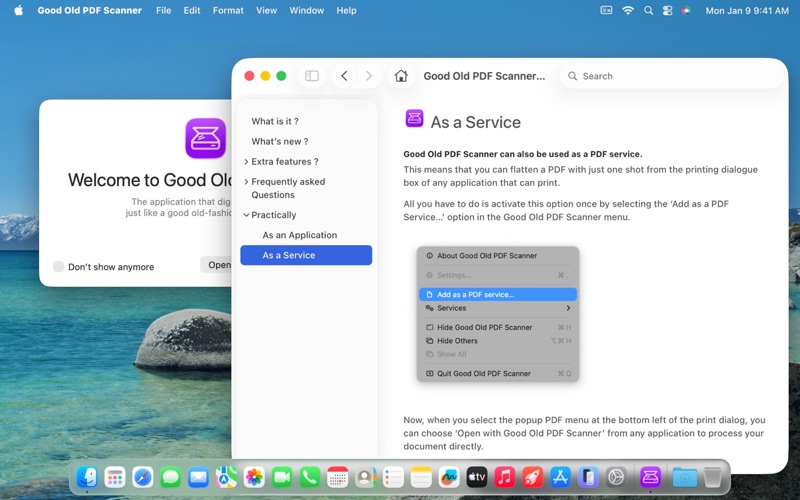The width and height of the screenshot is (800, 500).
Task: Open the Help menu
Action: (x=346, y=10)
